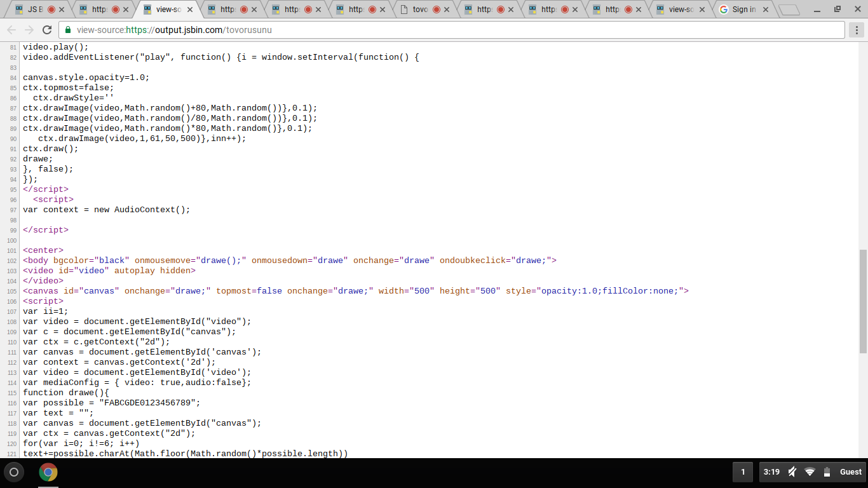Open the Chrome three-dot menu
Screen dimensions: 868x488
click(x=856, y=30)
